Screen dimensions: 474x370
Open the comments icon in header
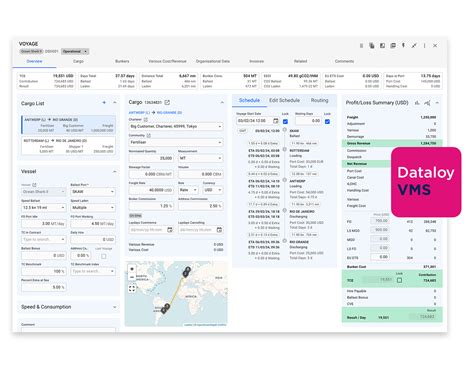[x=393, y=46]
